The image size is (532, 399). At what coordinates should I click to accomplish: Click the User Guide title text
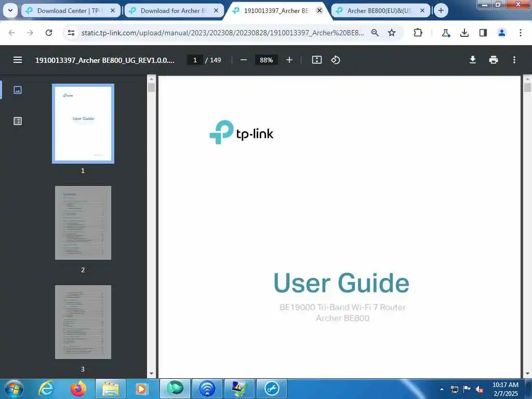pyautogui.click(x=341, y=283)
